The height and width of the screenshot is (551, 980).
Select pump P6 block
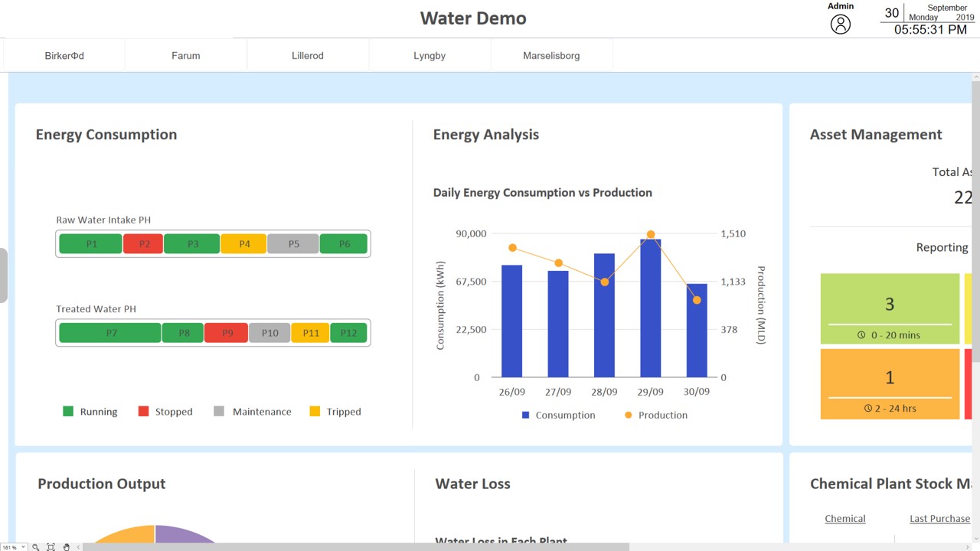[x=344, y=244]
